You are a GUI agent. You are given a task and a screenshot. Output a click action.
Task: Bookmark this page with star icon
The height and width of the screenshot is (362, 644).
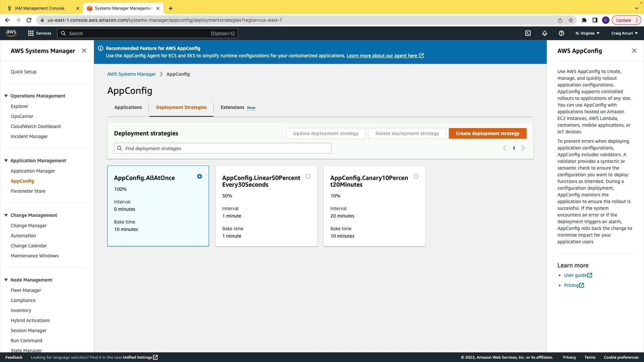(x=571, y=20)
